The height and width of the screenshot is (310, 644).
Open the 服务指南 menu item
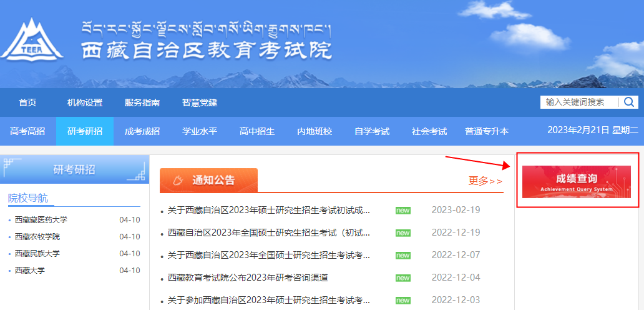(x=142, y=102)
